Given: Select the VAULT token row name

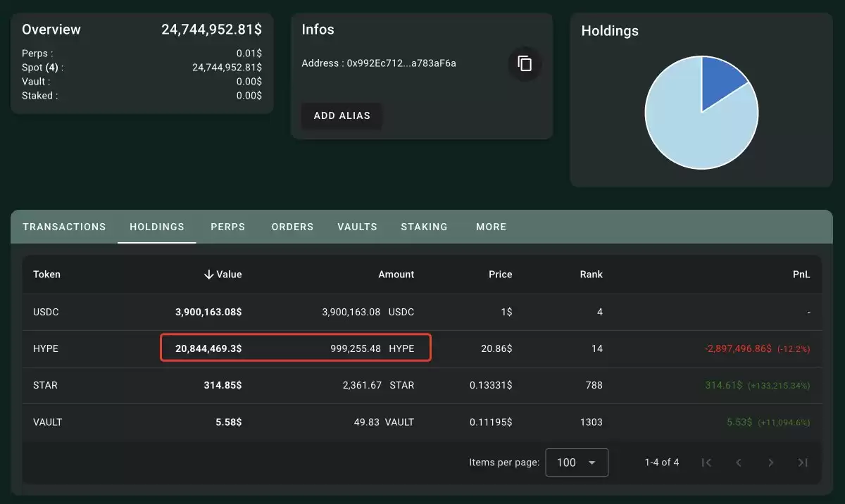Looking at the screenshot, I should (48, 422).
